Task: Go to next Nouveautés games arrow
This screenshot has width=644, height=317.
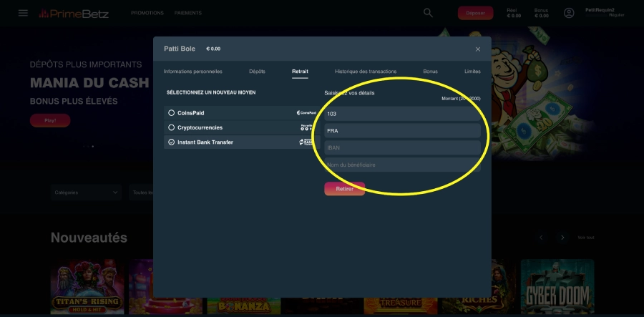Action: point(562,238)
